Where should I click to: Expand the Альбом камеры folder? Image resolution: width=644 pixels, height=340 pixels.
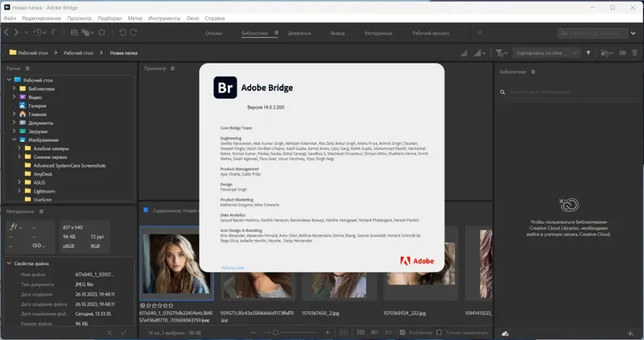19,148
